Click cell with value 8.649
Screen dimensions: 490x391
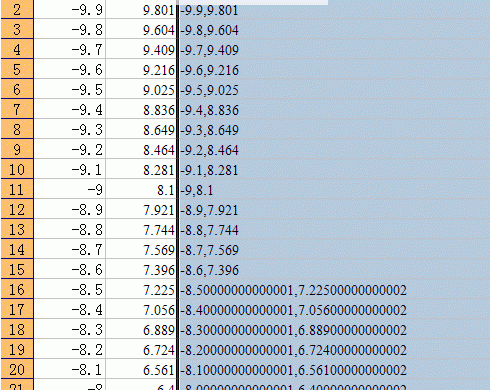tap(141, 129)
